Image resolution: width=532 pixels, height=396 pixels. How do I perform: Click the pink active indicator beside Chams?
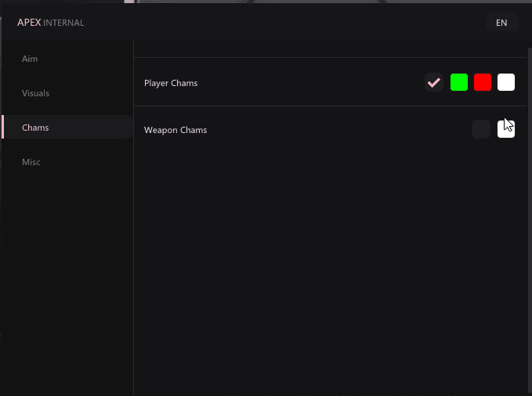[2, 127]
